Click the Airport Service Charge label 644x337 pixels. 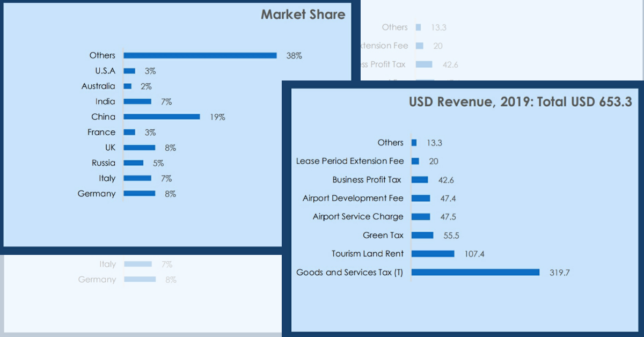tap(358, 217)
